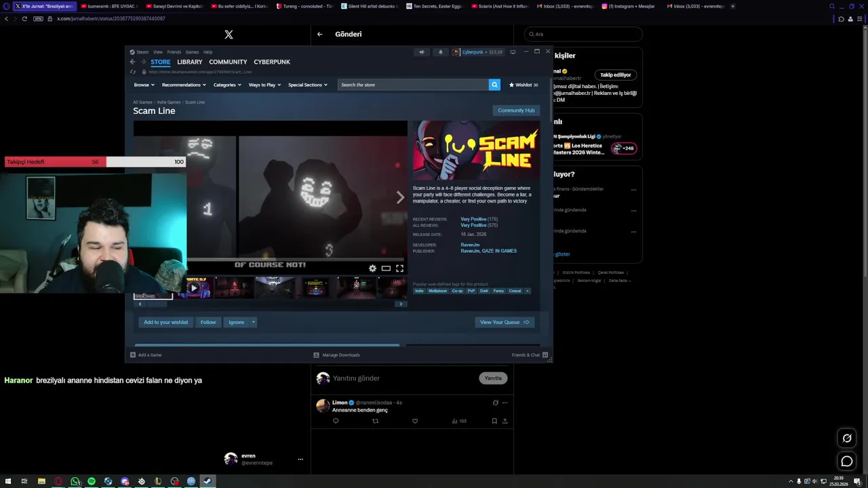The width and height of the screenshot is (868, 488).
Task: Open Spotify from the taskbar
Action: (92, 481)
